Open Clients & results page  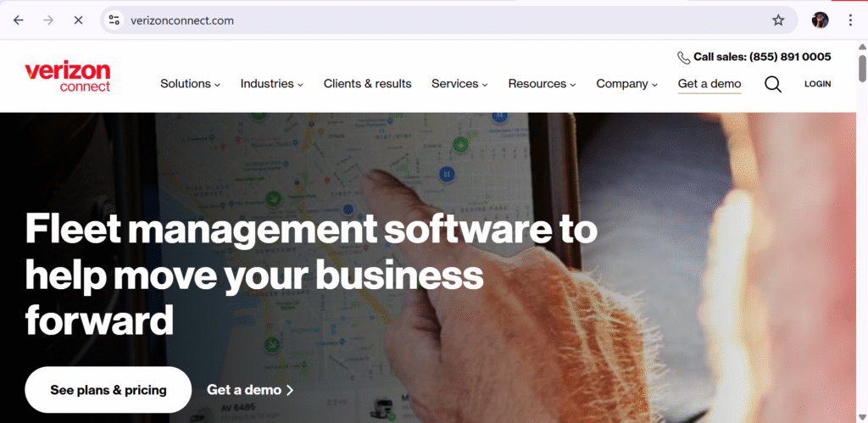[368, 84]
